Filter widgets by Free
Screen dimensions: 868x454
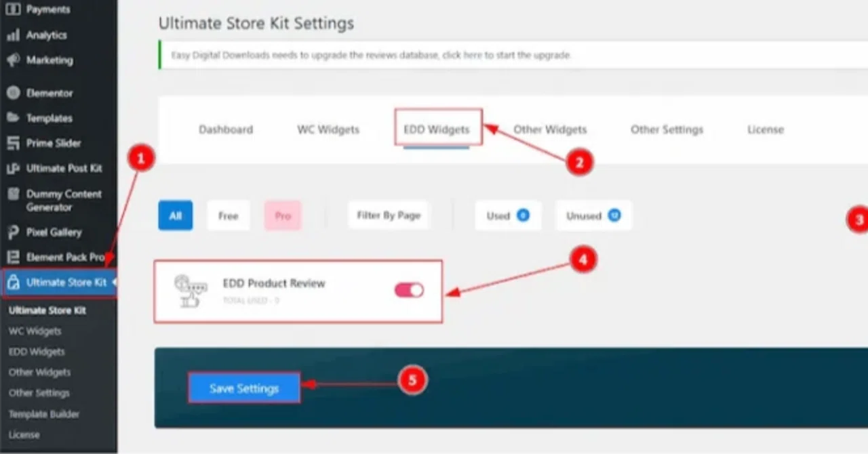[229, 215]
